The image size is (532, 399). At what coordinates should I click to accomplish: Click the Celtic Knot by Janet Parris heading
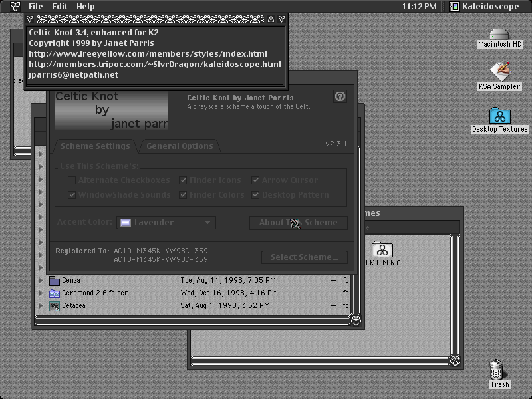click(240, 98)
